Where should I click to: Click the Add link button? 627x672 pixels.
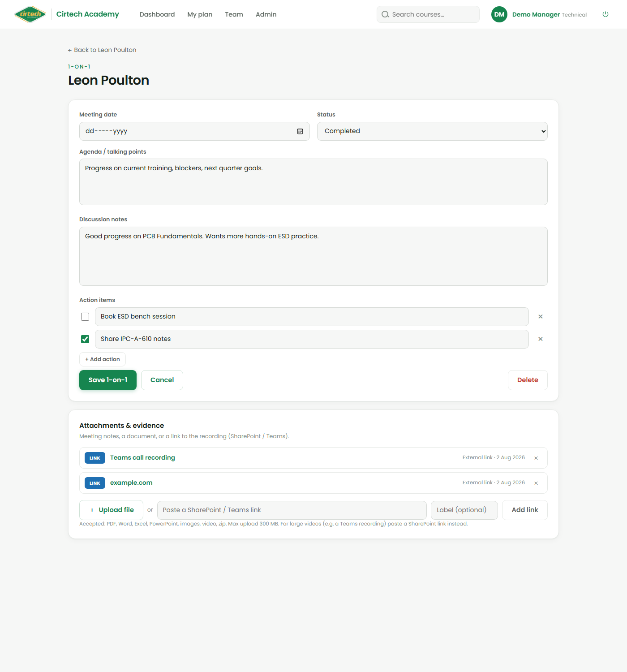coord(525,510)
